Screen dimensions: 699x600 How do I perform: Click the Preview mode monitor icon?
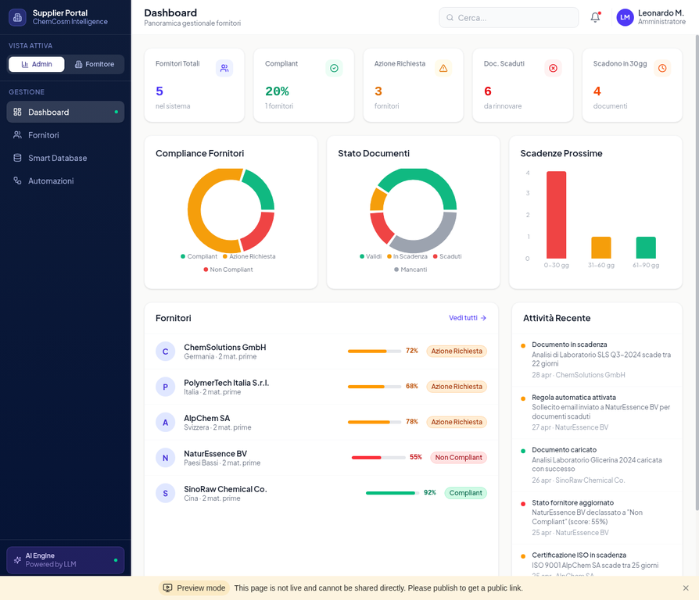[x=167, y=588]
